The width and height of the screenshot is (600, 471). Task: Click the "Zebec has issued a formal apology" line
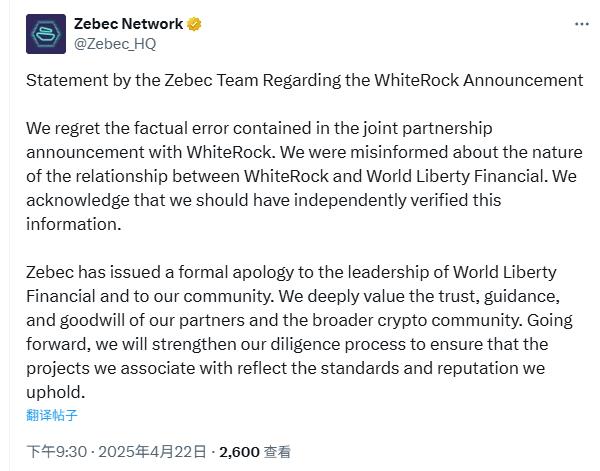tap(291, 272)
